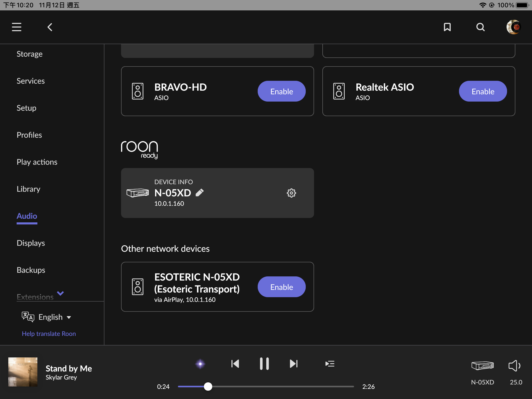Open the Profiles settings tab
532x399 pixels.
pos(29,135)
